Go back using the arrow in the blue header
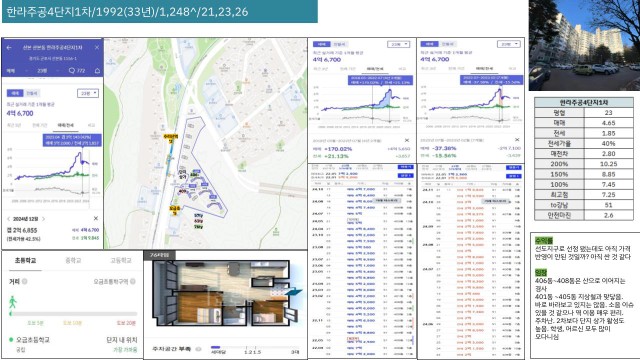Viewport: 640px width, 360px height. pos(9,48)
